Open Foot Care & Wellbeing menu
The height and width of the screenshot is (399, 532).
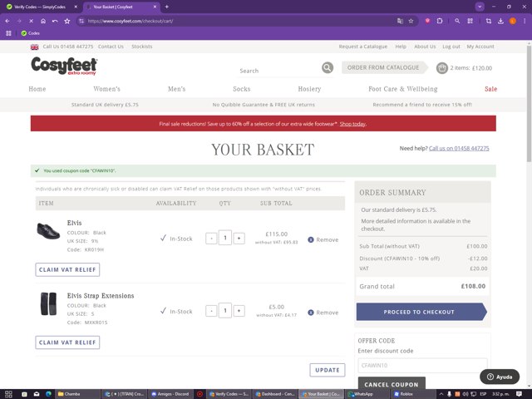pos(403,89)
